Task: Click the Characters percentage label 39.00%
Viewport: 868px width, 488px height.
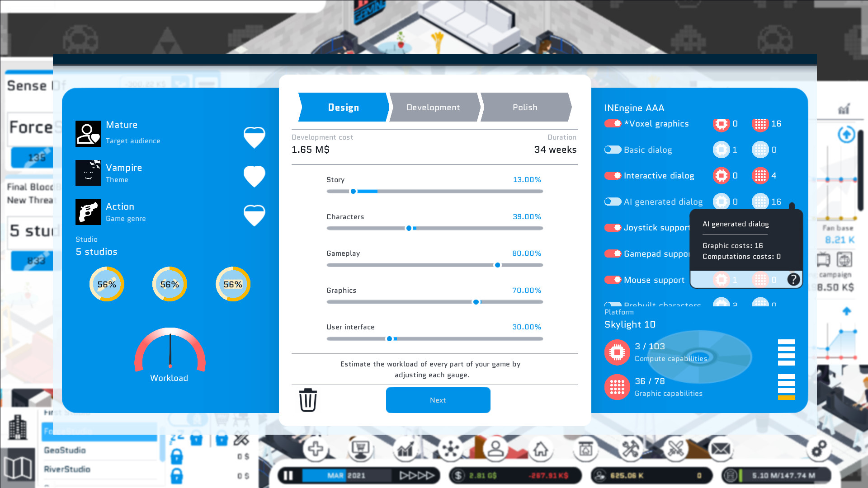Action: tap(526, 216)
